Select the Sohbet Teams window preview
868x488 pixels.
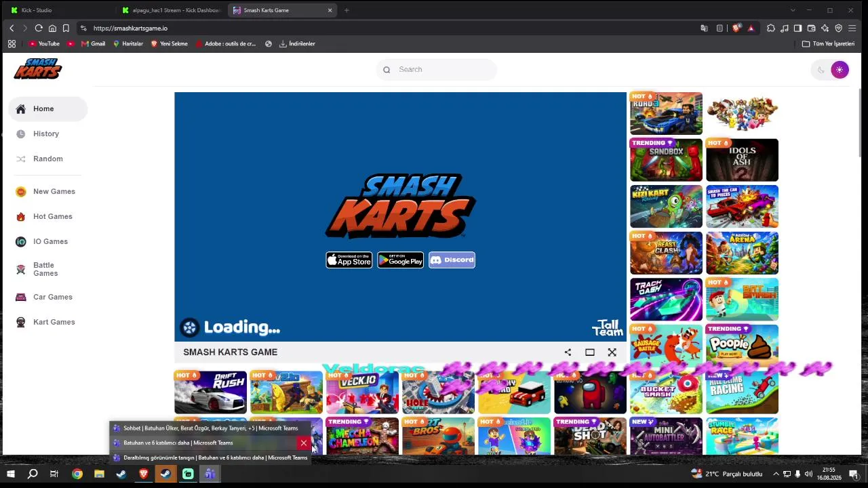[210, 428]
